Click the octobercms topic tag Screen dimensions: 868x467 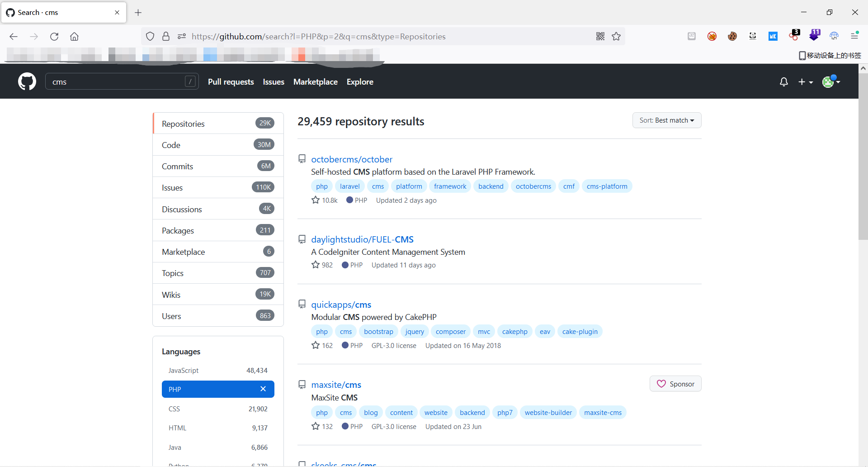point(533,186)
